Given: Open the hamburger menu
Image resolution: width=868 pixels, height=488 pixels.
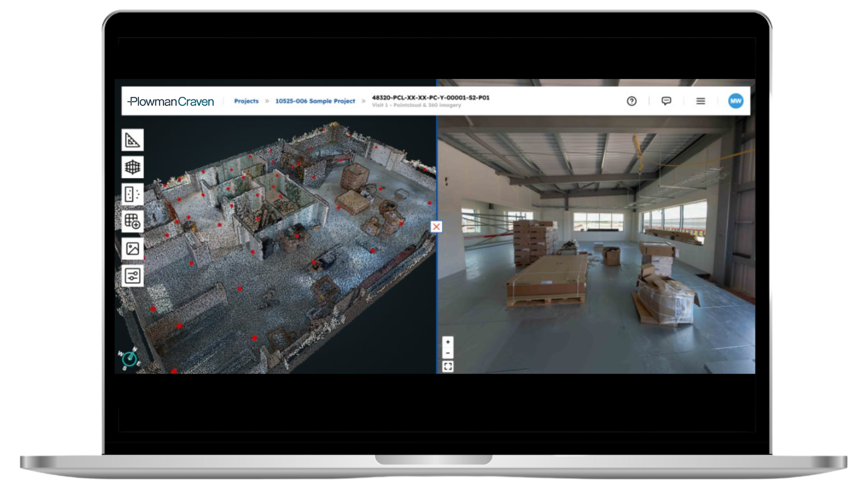Looking at the screenshot, I should point(700,101).
